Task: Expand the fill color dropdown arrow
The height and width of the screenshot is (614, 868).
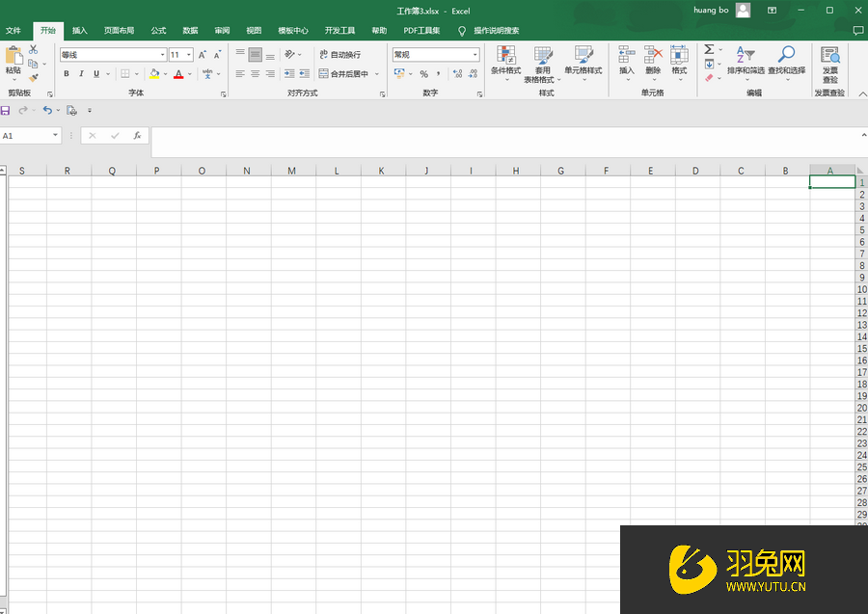Action: click(165, 73)
